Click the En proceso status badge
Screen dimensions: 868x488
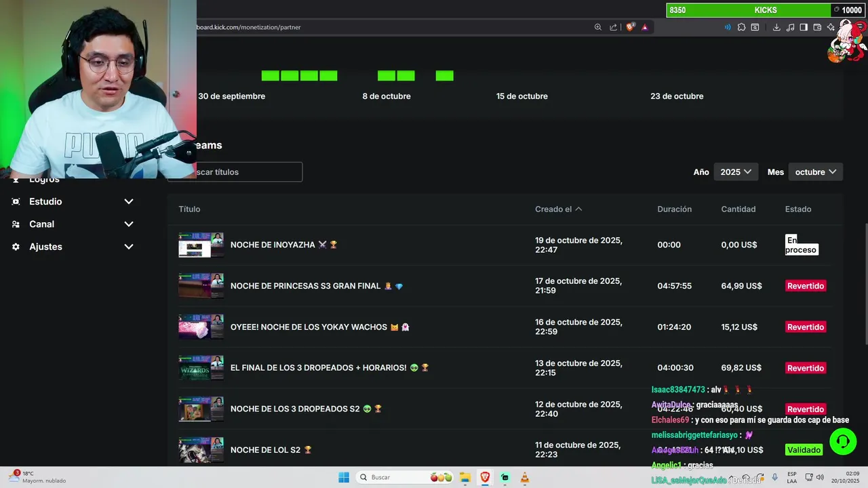pos(802,245)
